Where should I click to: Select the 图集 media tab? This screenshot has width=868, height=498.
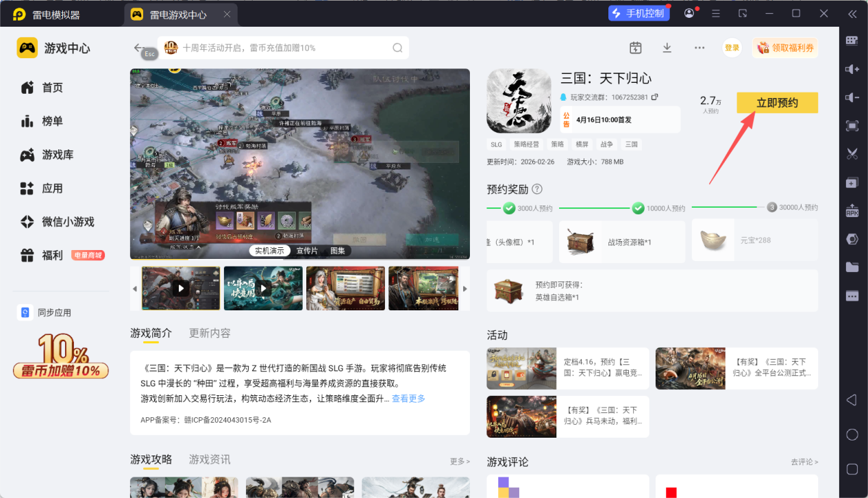click(x=338, y=251)
